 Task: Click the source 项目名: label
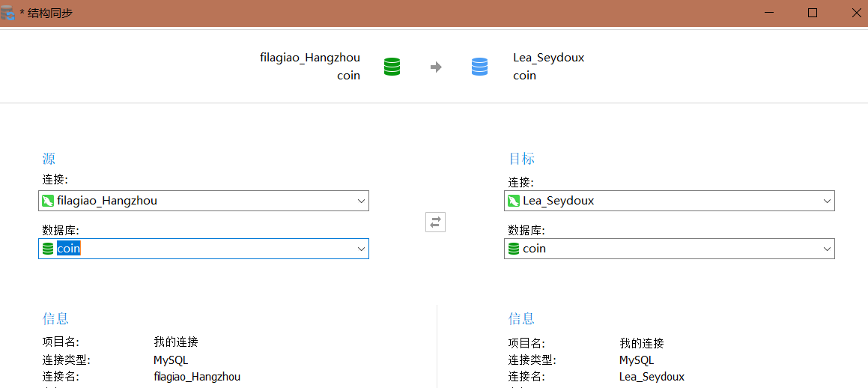point(61,342)
